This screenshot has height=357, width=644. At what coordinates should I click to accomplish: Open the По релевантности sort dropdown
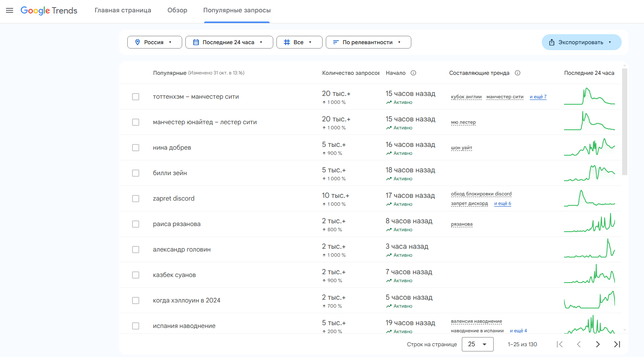(368, 42)
